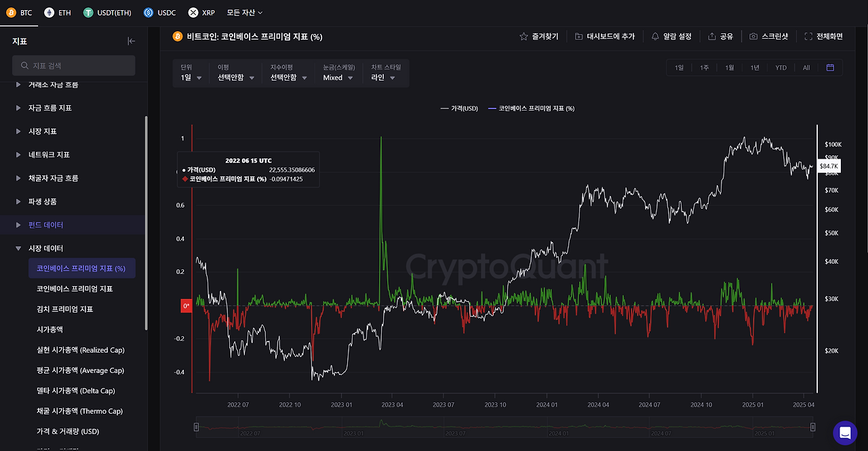The width and height of the screenshot is (868, 451).
Task: Set chart range to 1월
Action: pyautogui.click(x=730, y=68)
